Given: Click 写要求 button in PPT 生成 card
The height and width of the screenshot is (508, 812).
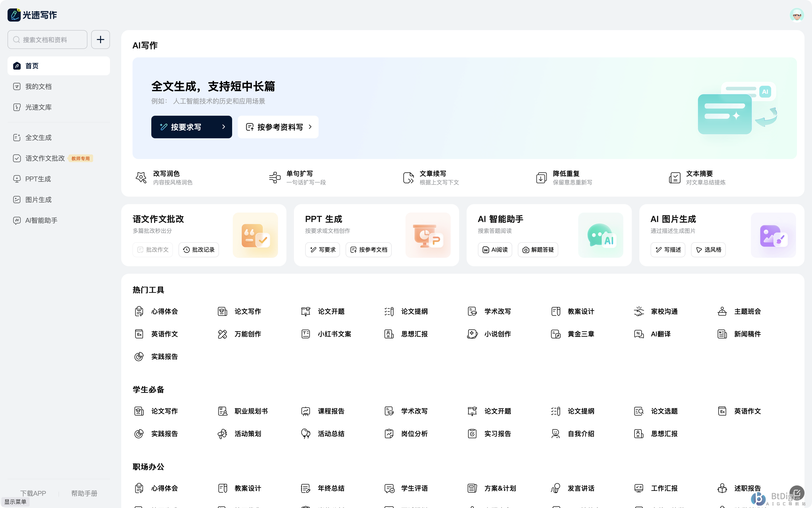Looking at the screenshot, I should tap(322, 250).
